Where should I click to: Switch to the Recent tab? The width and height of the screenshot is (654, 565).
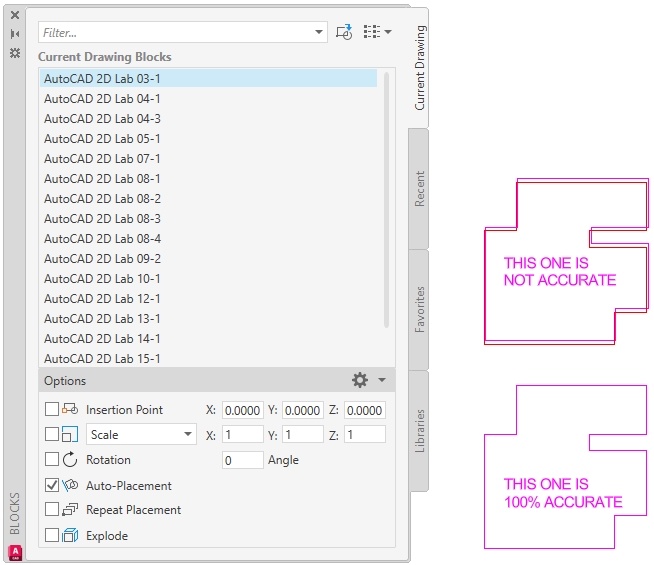coord(419,189)
